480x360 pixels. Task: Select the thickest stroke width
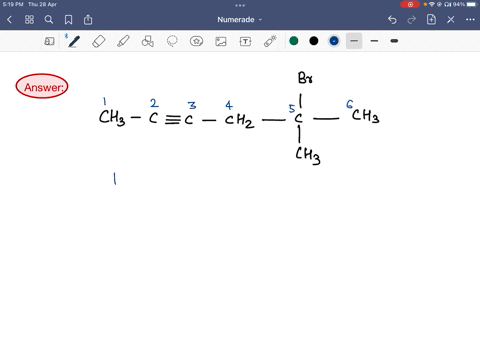pos(394,41)
